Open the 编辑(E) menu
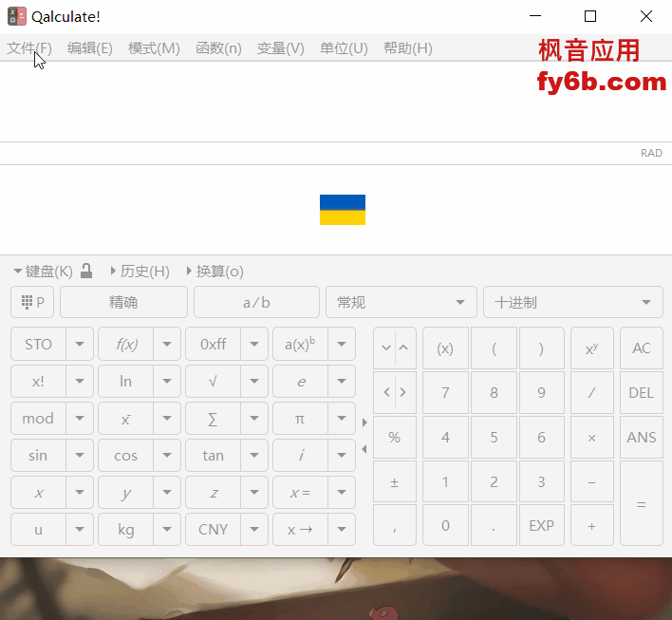Screen dimensions: 672x620 90,48
